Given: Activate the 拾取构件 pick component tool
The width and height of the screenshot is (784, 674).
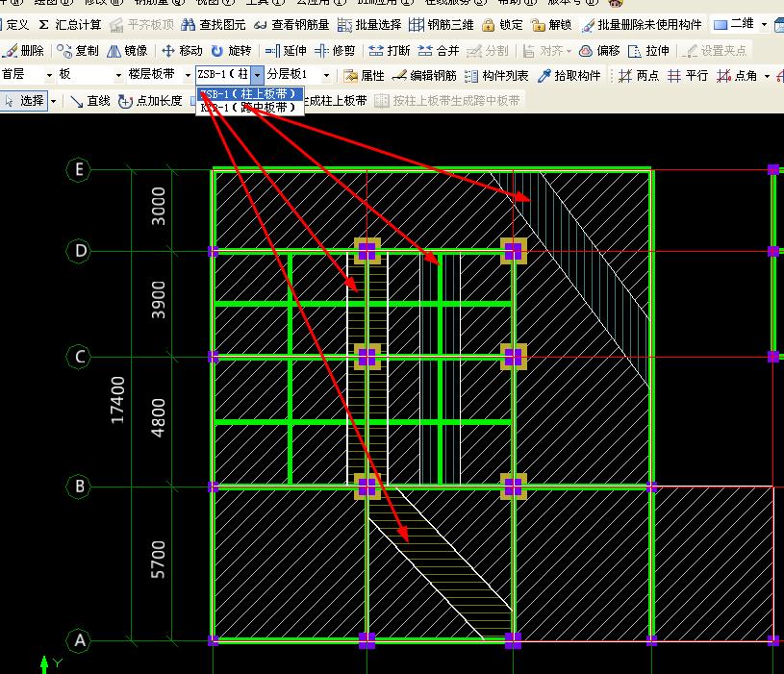Looking at the screenshot, I should point(569,75).
